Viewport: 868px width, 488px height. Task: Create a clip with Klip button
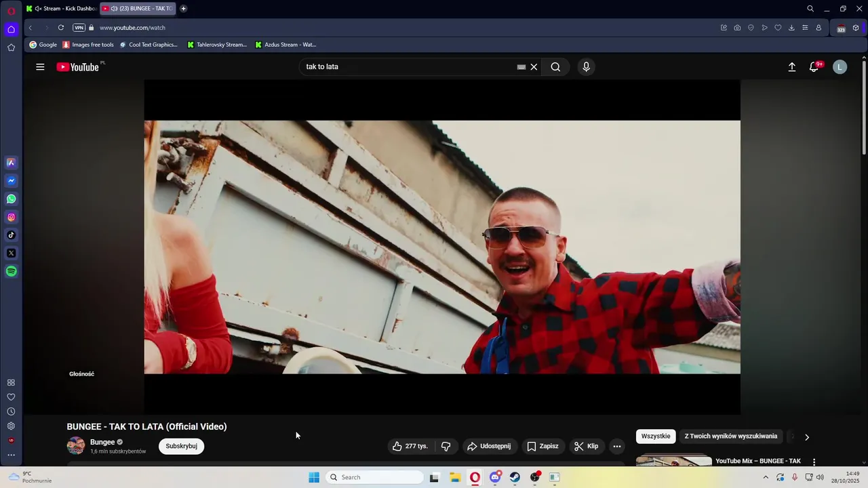coord(587,446)
